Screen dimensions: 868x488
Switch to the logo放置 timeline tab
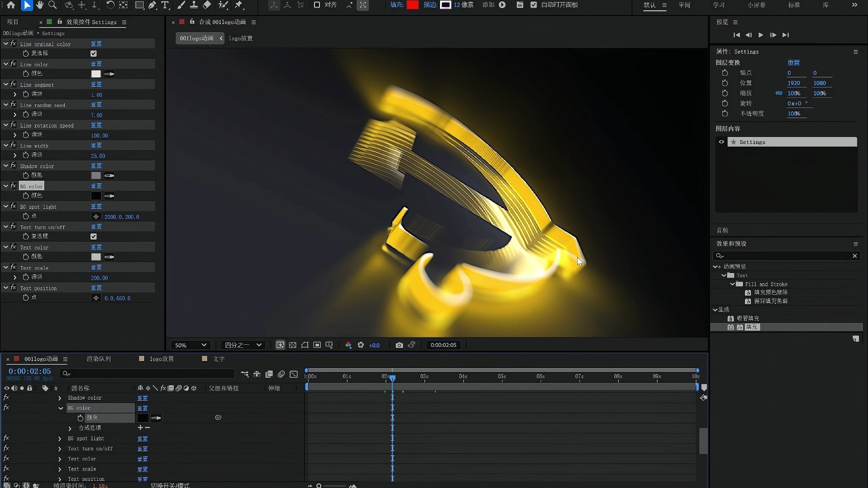click(x=161, y=359)
